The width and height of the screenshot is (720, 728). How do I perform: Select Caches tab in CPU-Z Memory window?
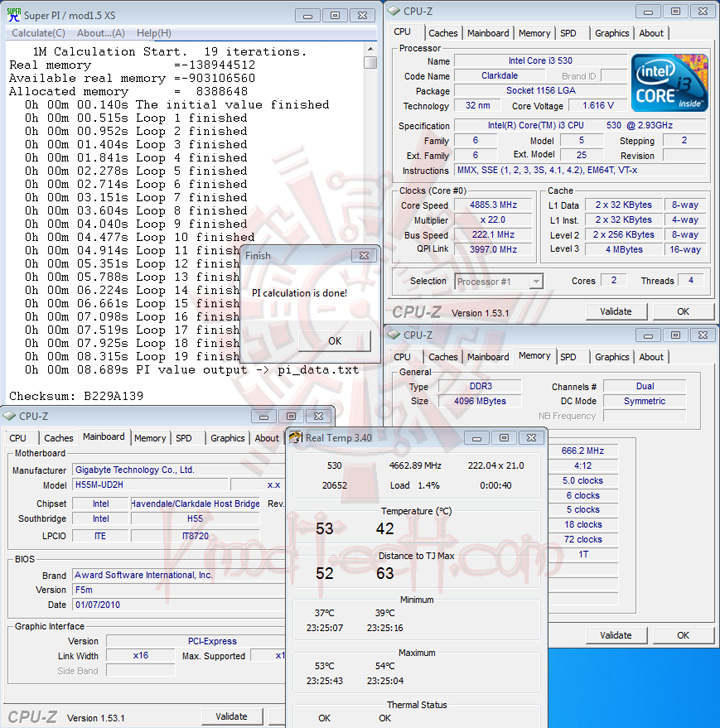pos(443,357)
